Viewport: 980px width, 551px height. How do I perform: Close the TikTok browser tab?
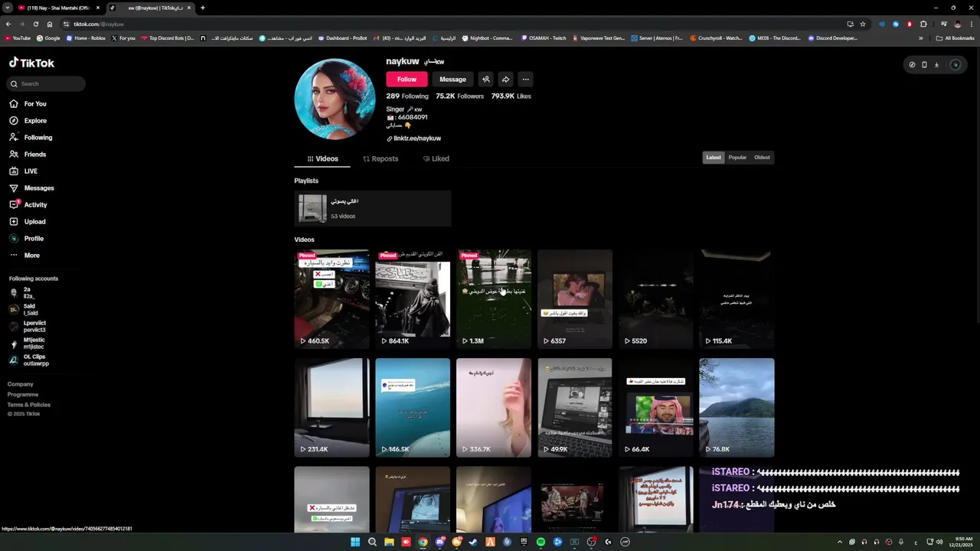(x=189, y=8)
